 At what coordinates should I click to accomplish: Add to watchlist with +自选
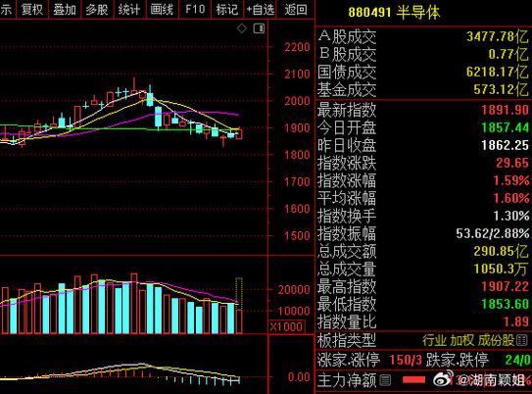[260, 9]
